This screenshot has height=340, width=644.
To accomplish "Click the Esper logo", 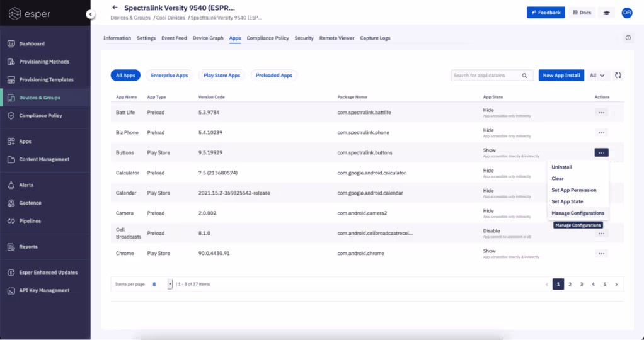I will [30, 14].
